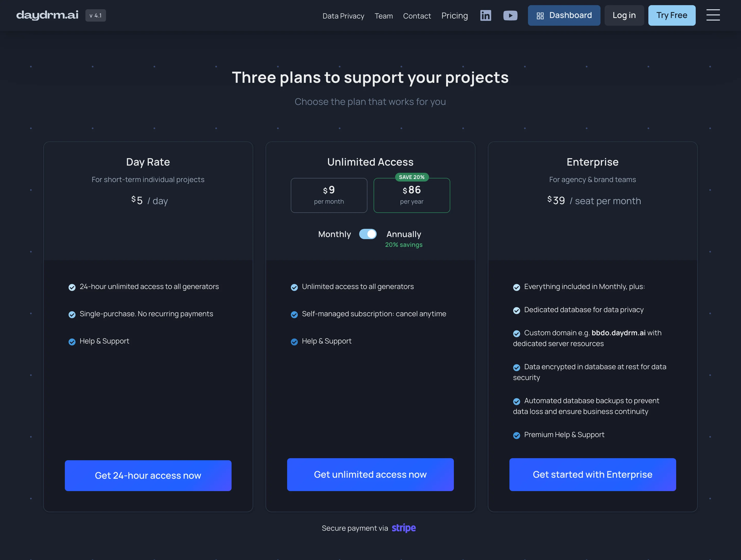Click checkmark beside Dedicated database feature
741x560 pixels.
click(x=517, y=310)
